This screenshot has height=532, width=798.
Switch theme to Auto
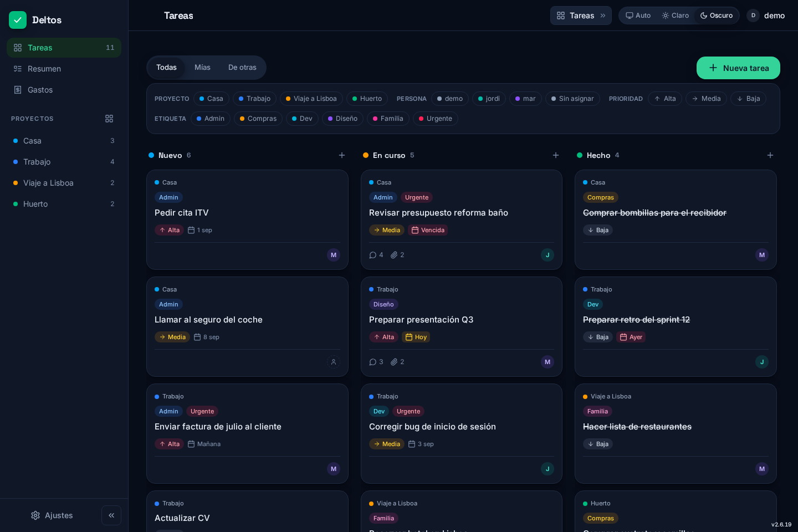point(638,16)
